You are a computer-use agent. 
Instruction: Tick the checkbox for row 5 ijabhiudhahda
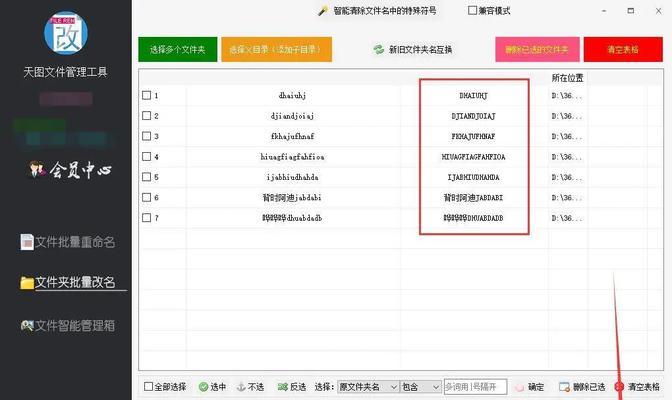coord(147,177)
